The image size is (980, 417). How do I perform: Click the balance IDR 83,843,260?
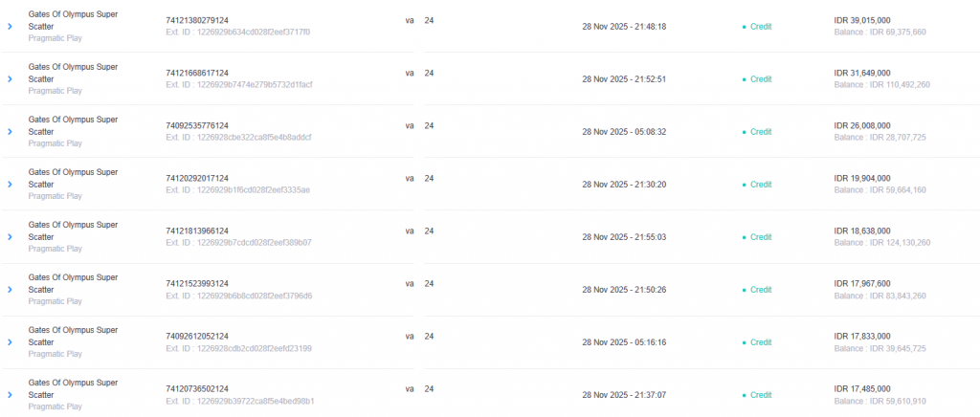tap(880, 296)
